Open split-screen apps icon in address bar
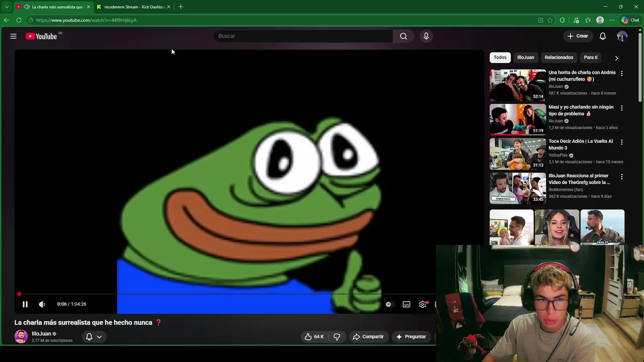Screen dimensions: 644x362 pyautogui.click(x=540, y=20)
